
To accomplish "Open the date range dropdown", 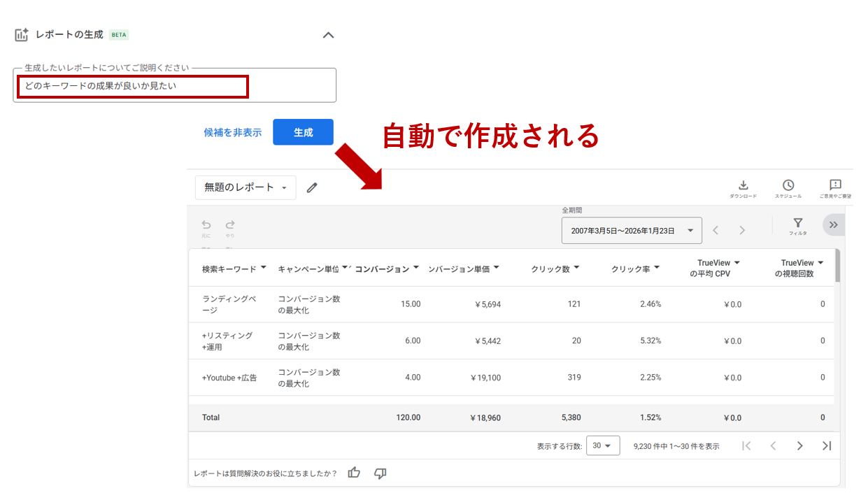I will (631, 230).
